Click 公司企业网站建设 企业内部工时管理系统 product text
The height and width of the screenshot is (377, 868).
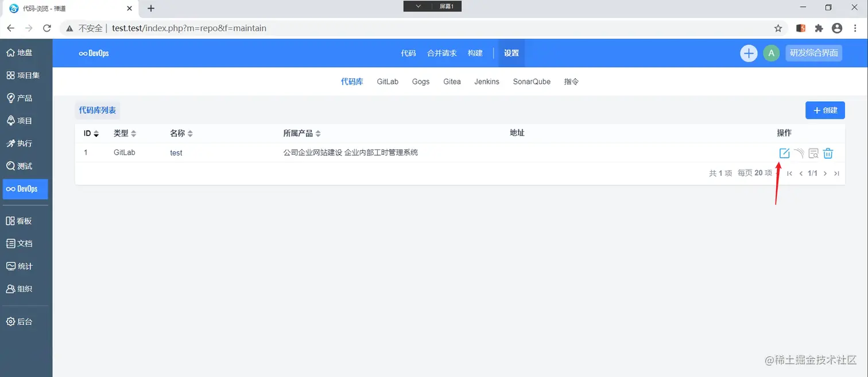click(351, 153)
